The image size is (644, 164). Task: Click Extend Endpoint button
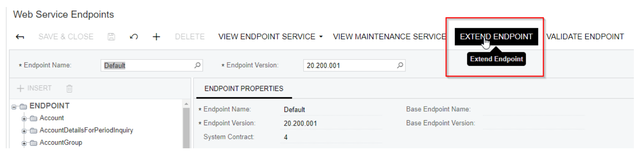point(496,37)
